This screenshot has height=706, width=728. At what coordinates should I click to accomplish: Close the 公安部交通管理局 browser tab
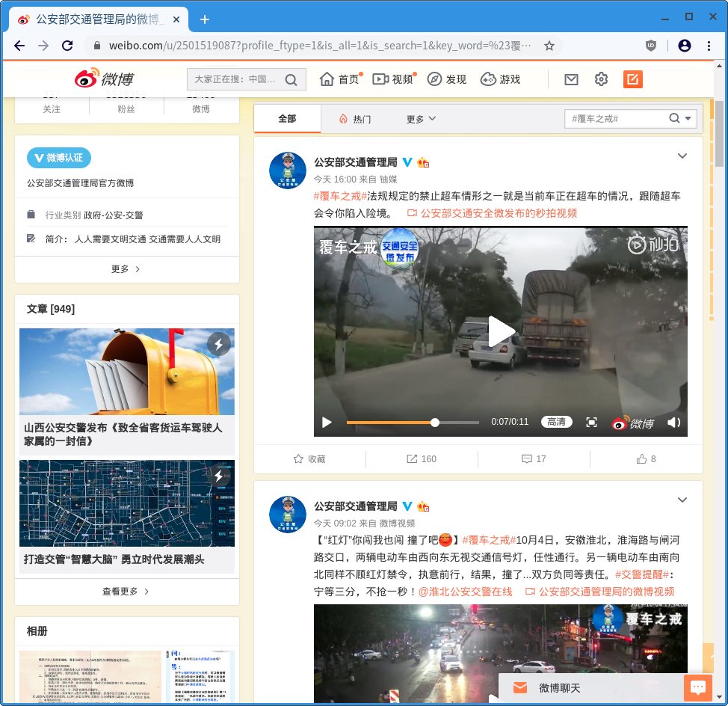tap(176, 19)
